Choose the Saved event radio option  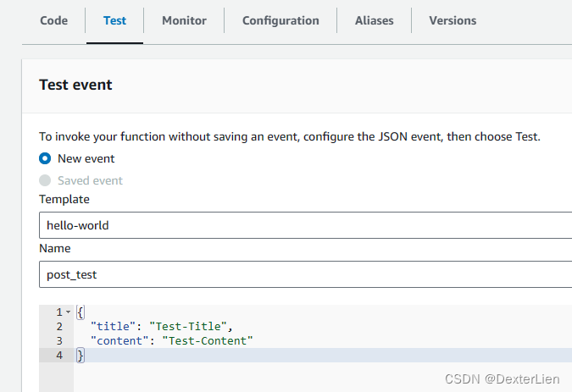pyautogui.click(x=45, y=180)
